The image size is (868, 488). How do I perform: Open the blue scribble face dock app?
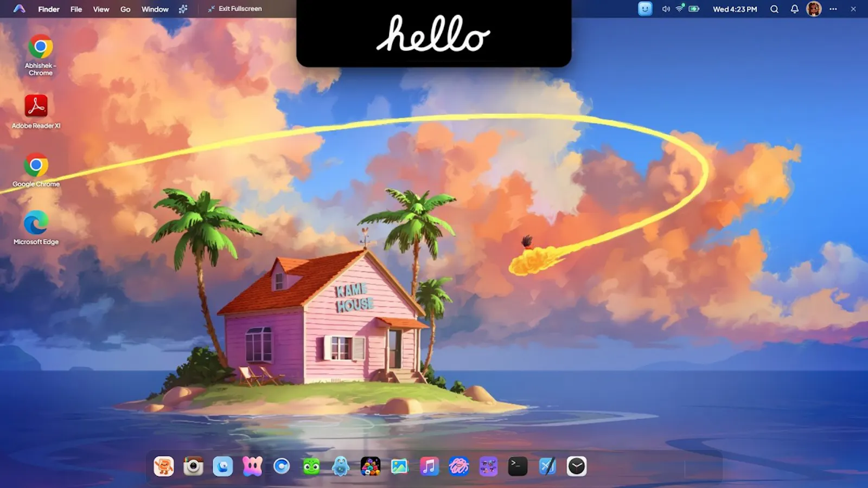pos(459,466)
